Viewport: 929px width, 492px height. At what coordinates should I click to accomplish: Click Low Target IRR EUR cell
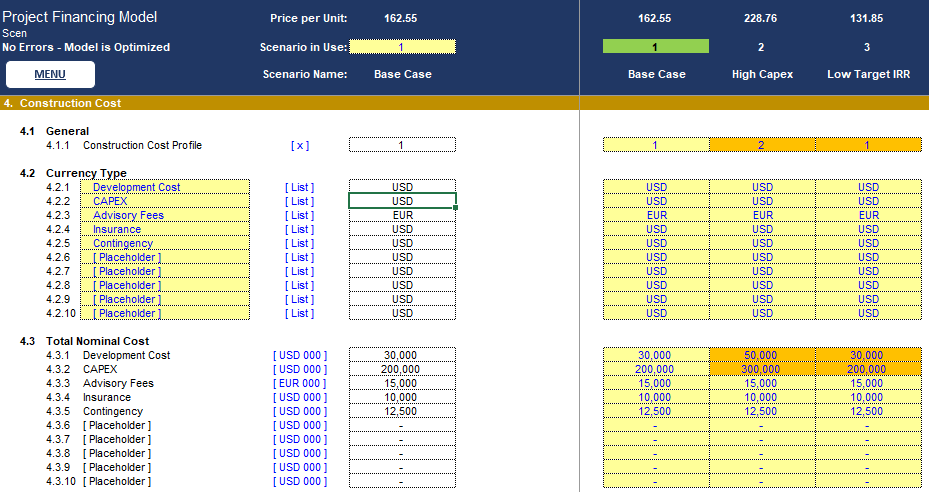868,215
